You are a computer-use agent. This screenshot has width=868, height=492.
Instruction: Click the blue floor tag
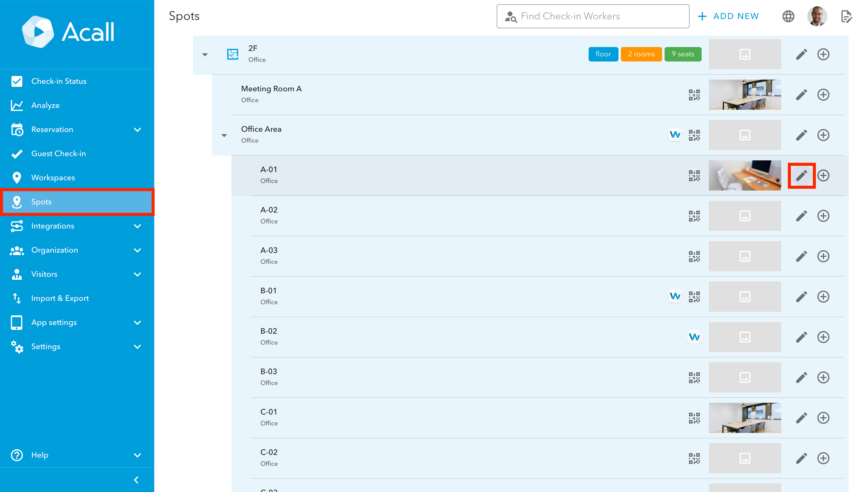(603, 54)
